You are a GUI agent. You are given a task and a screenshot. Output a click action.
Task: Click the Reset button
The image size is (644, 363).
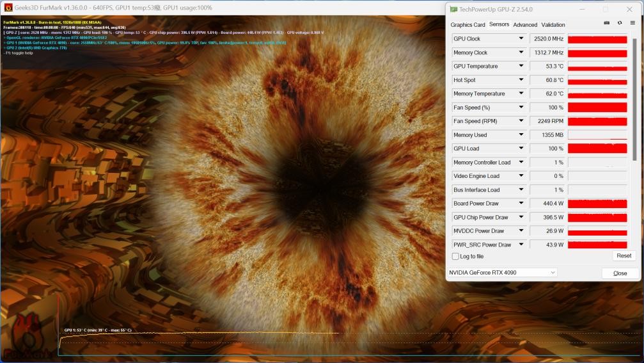(x=624, y=255)
